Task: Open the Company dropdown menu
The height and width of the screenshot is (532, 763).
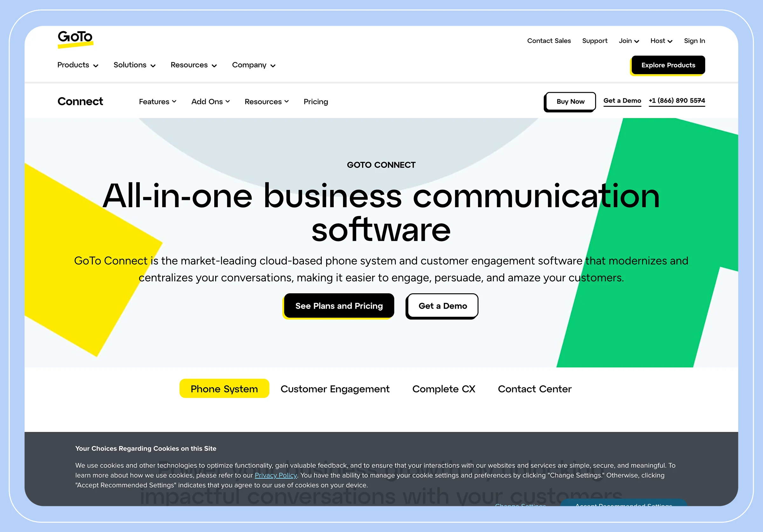Action: click(x=253, y=64)
